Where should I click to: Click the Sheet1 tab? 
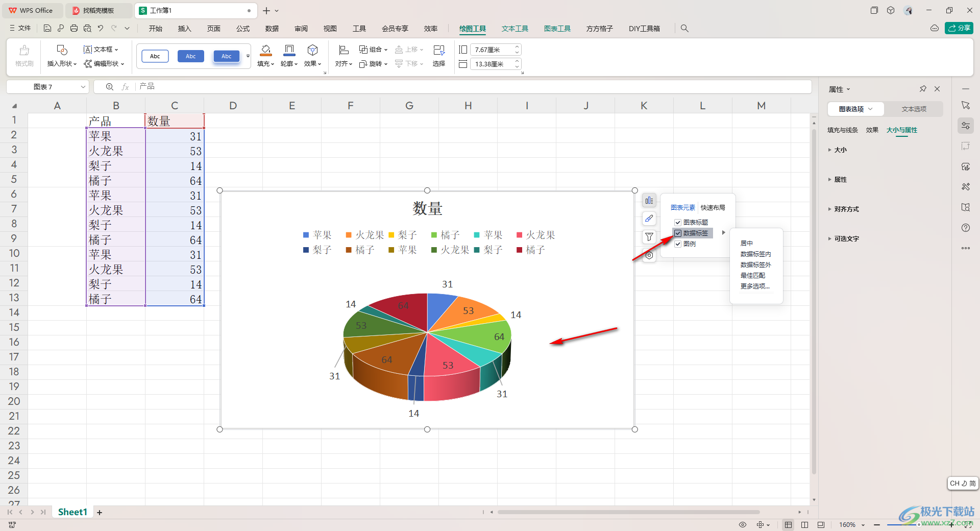[72, 512]
